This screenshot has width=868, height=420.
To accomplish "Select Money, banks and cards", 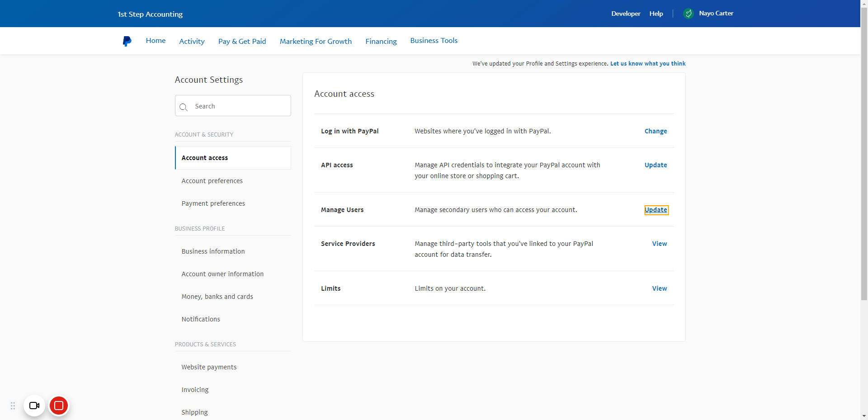I will tap(217, 297).
